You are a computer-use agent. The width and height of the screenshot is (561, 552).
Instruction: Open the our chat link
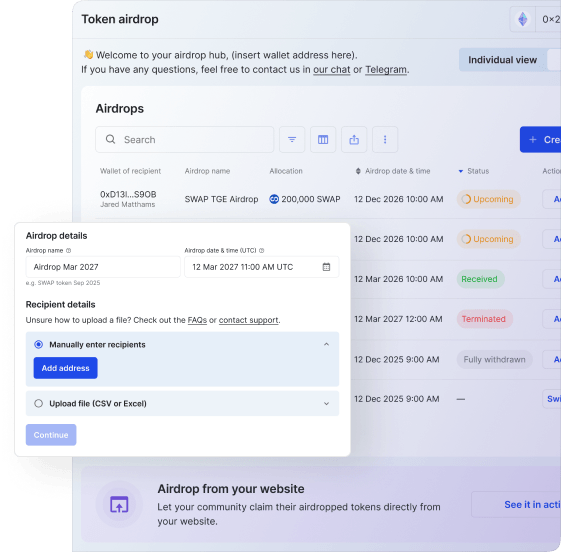click(x=332, y=69)
